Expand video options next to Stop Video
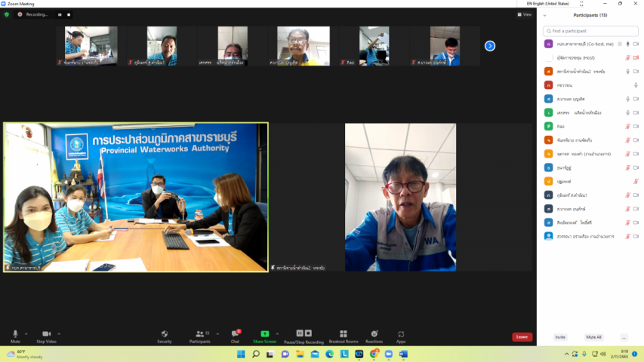644x362 pixels. point(59,333)
